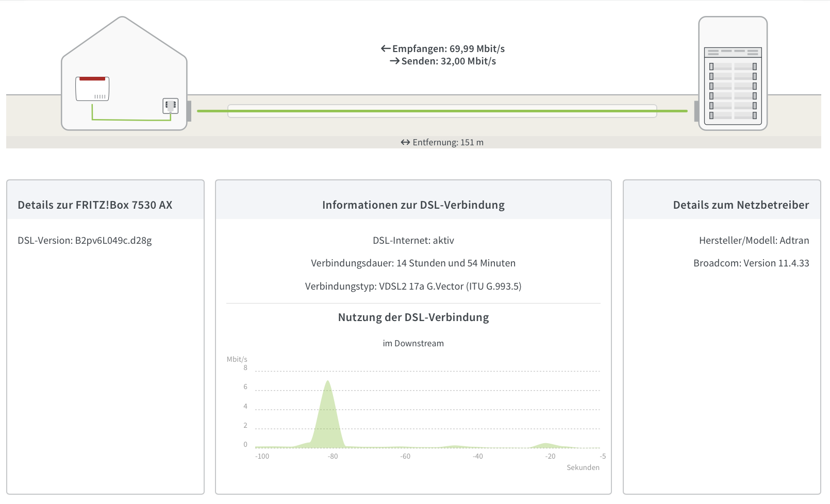Click the 'Broadcom: Version 11.4.33' entry
This screenshot has width=830, height=504.
point(751,263)
